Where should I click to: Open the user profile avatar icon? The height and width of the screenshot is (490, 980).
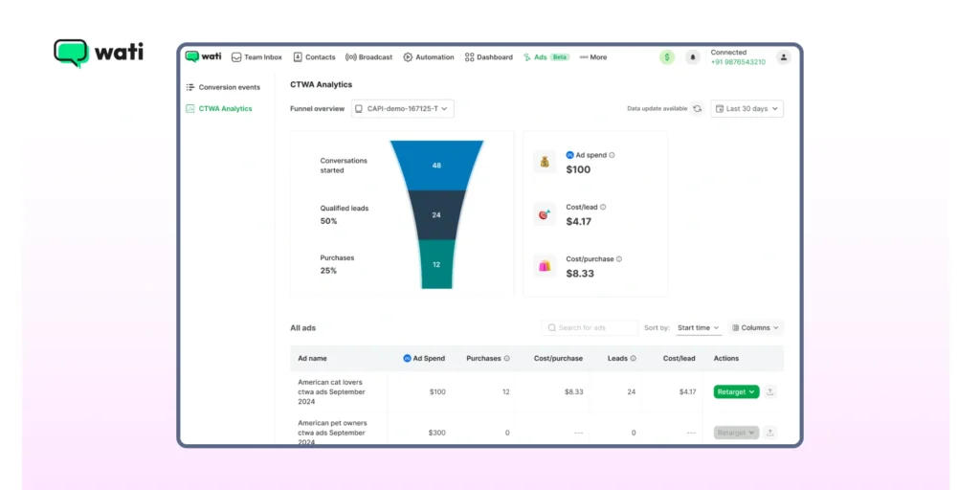pos(784,56)
